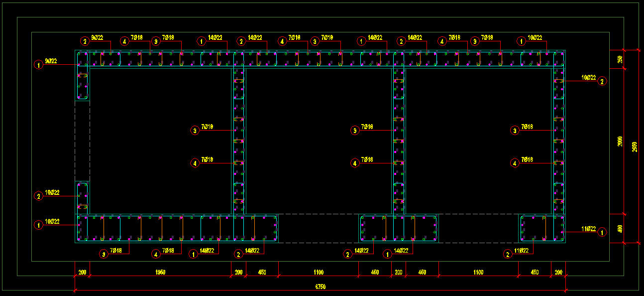644x296 pixels.
Task: Click the 6750 overall width dimension text
Action: (320, 287)
